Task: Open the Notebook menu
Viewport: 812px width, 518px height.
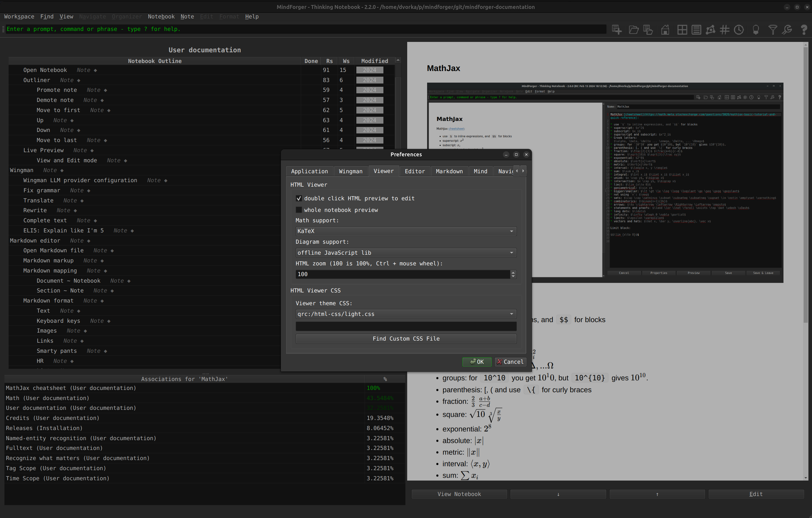Action: (x=161, y=17)
